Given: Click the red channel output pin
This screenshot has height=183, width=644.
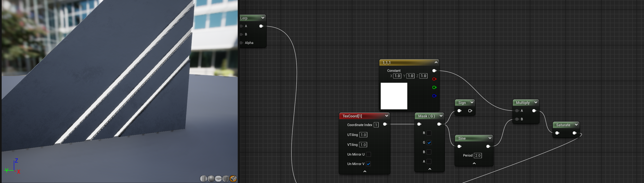Looking at the screenshot, I should coord(434,79).
